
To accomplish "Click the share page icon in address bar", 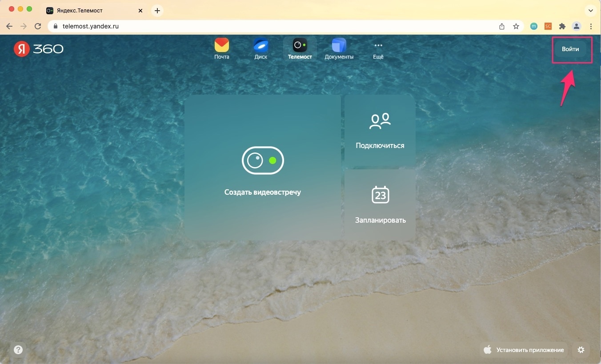I will (x=502, y=26).
